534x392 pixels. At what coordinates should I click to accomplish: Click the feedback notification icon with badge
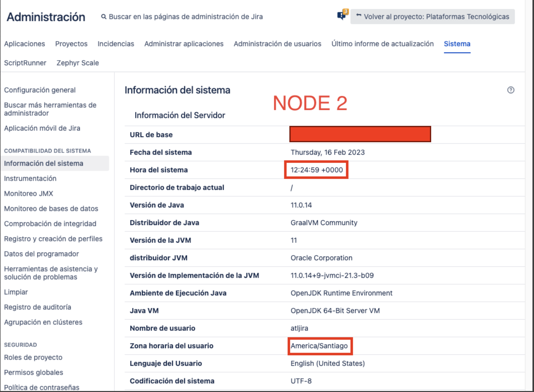(342, 16)
